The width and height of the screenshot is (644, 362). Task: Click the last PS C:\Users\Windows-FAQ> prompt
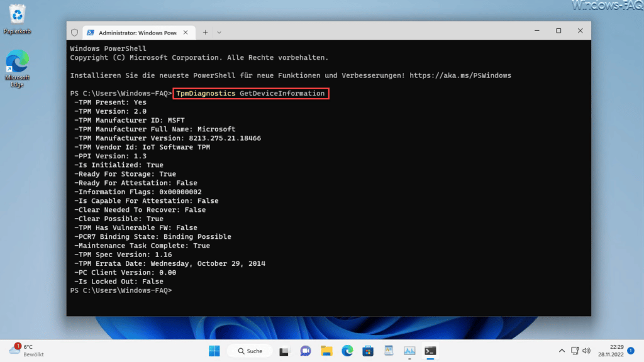(121, 290)
